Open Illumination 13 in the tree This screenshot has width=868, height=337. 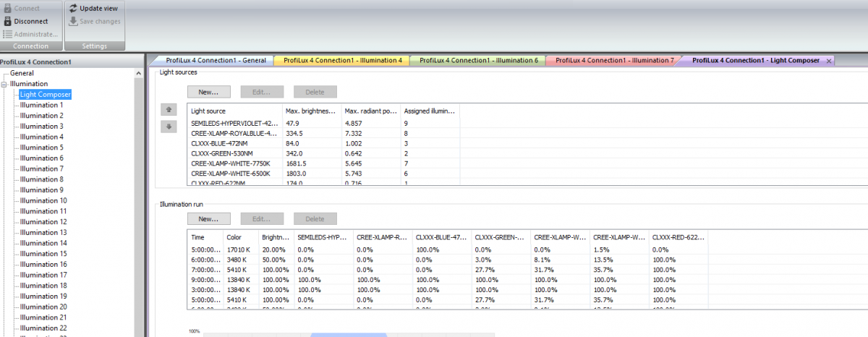click(x=43, y=232)
